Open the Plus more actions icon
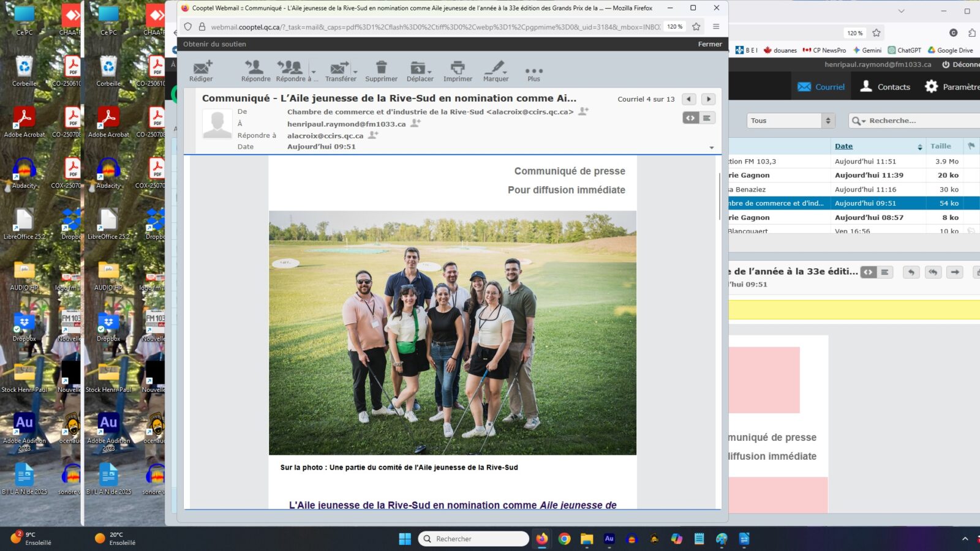Image resolution: width=980 pixels, height=551 pixels. click(533, 72)
